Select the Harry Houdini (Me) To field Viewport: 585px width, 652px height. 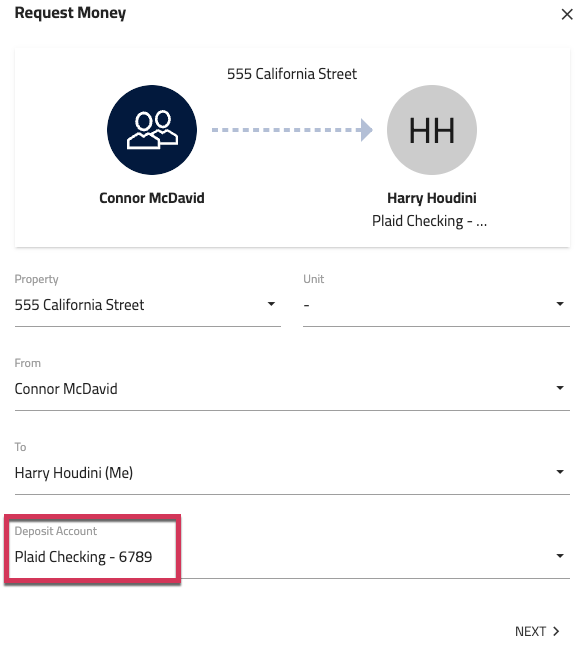pos(292,473)
